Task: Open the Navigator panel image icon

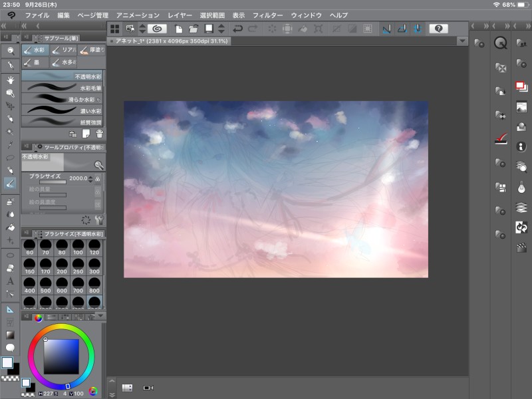Action: pyautogui.click(x=521, y=107)
